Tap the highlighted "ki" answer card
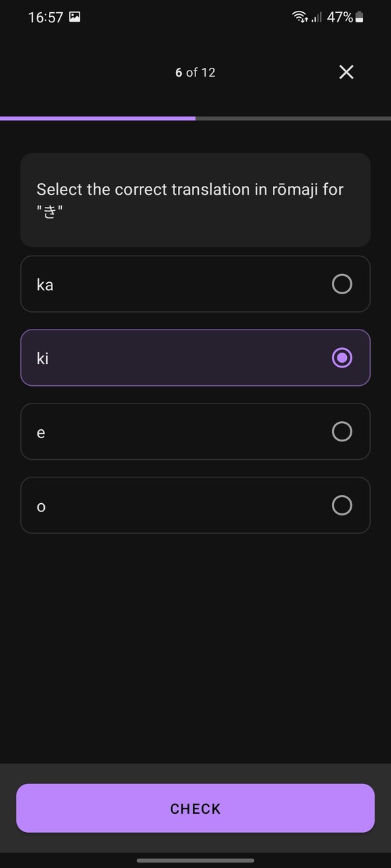 [195, 357]
